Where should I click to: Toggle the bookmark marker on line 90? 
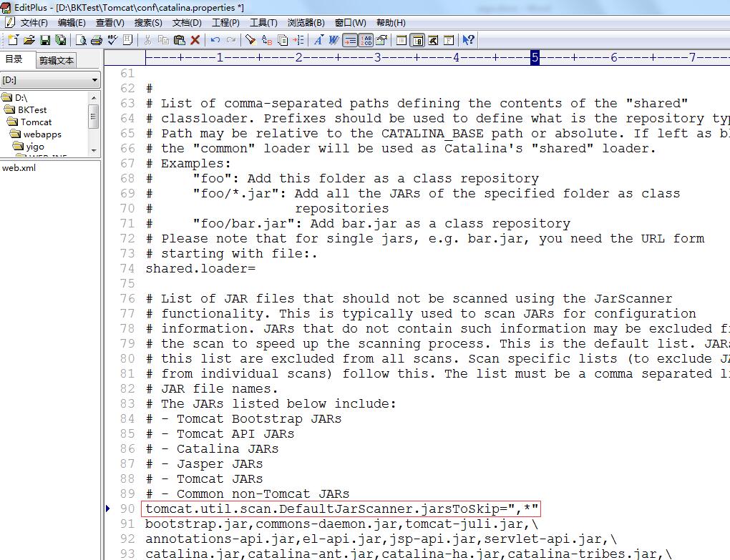(x=109, y=509)
